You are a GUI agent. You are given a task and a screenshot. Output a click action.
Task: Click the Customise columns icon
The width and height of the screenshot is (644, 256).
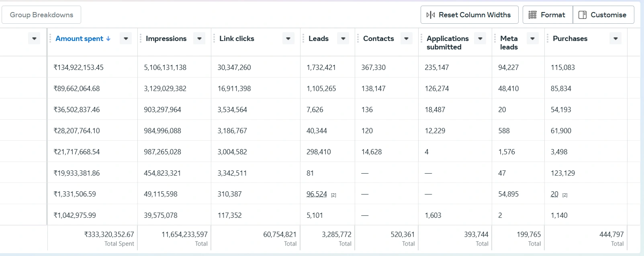click(x=583, y=15)
